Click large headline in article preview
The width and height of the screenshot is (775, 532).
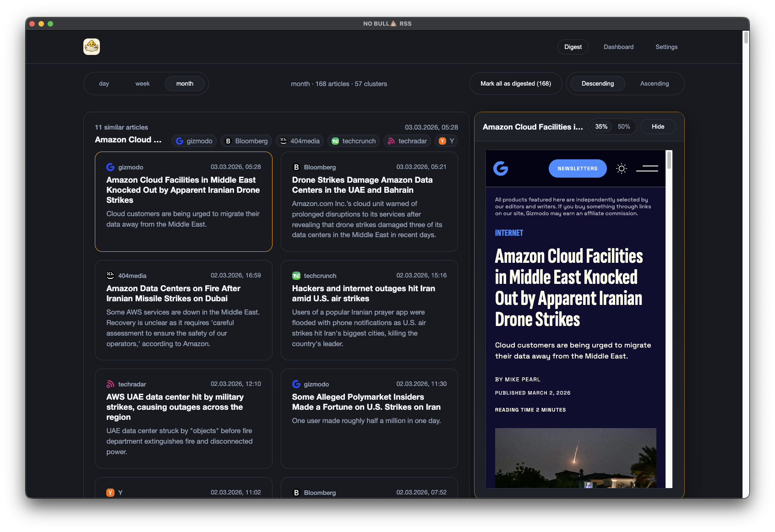pos(569,288)
